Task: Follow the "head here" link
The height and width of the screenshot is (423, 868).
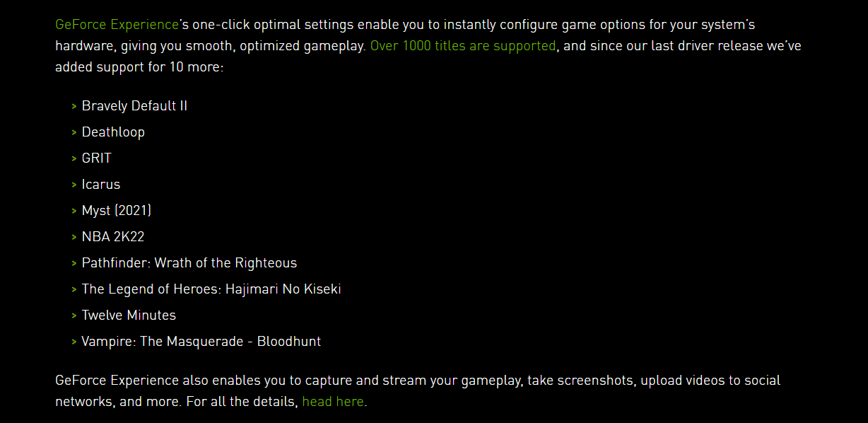Action: tap(334, 402)
